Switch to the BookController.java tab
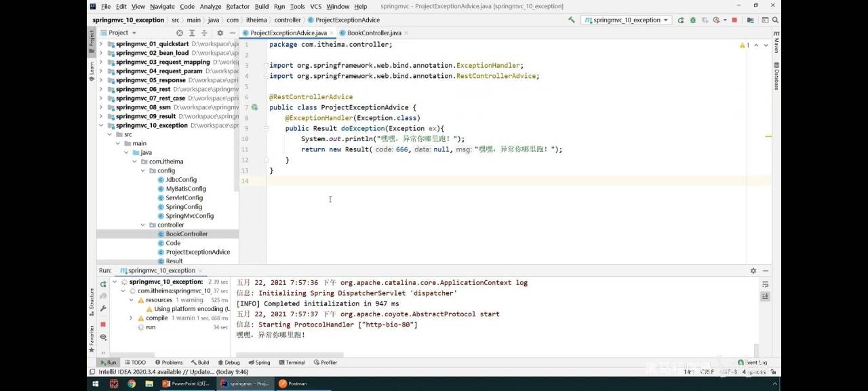This screenshot has height=391, width=868. (x=374, y=33)
